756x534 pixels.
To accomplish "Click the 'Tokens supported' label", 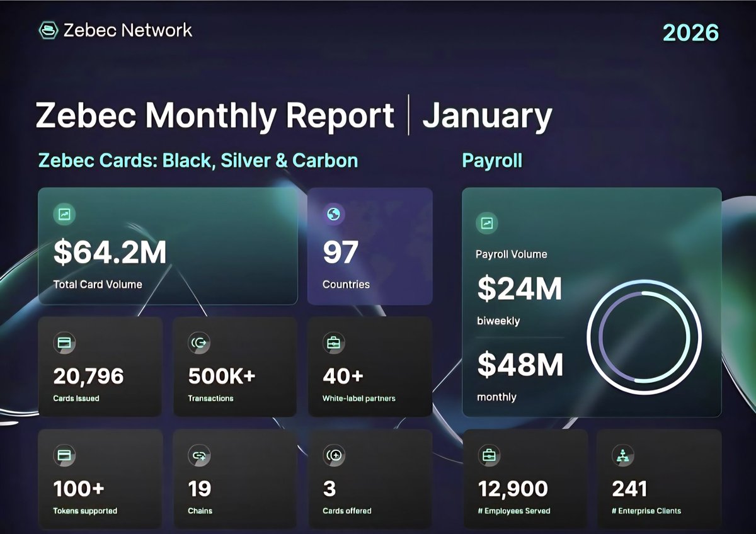I will (85, 511).
